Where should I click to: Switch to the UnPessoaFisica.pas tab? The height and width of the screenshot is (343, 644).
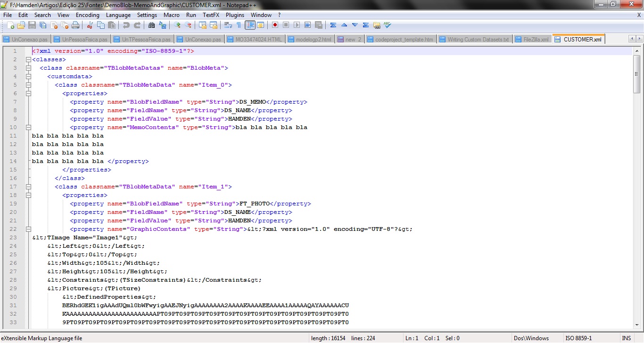tap(81, 39)
